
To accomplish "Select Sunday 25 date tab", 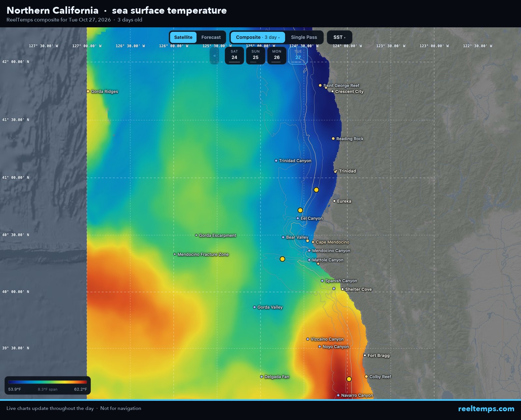I will click(256, 56).
